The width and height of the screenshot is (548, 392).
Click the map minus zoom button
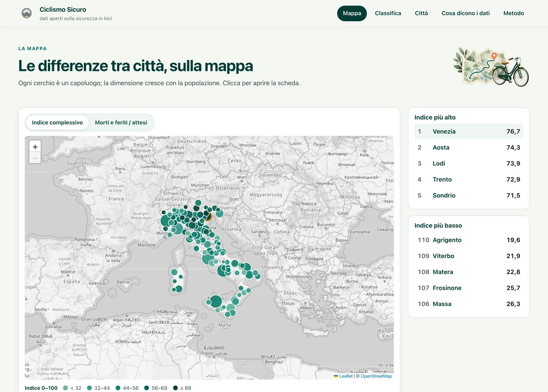click(x=35, y=158)
